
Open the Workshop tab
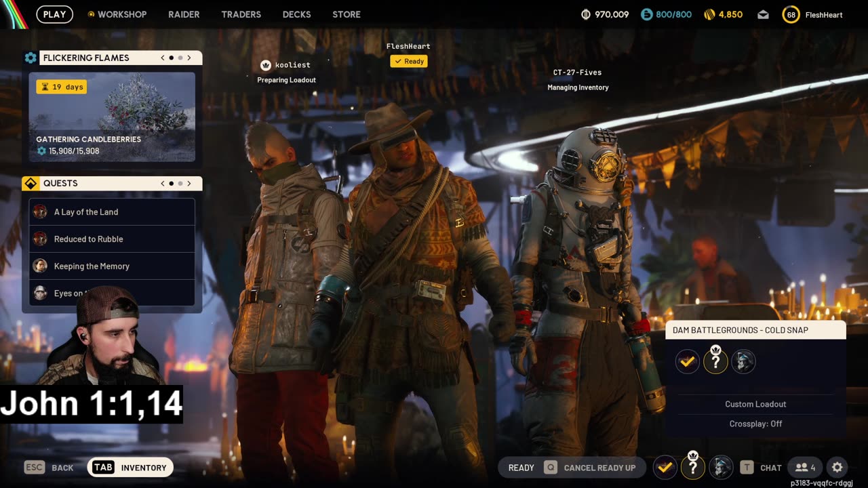tap(122, 14)
